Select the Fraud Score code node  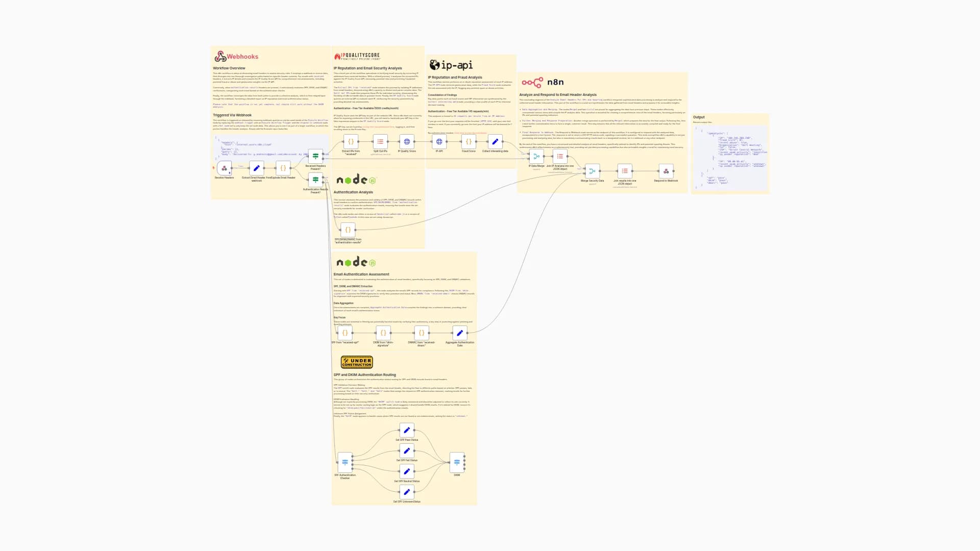click(x=469, y=141)
